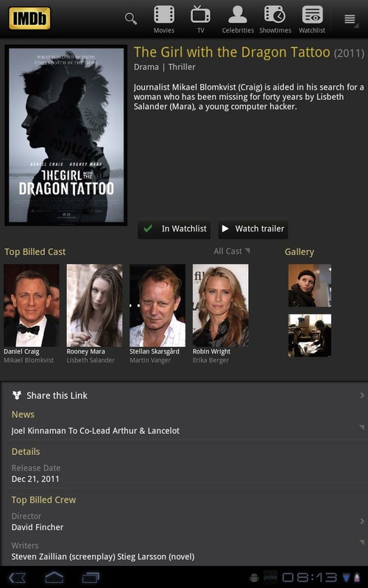View first Gallery image
The height and width of the screenshot is (588, 368).
click(x=310, y=285)
